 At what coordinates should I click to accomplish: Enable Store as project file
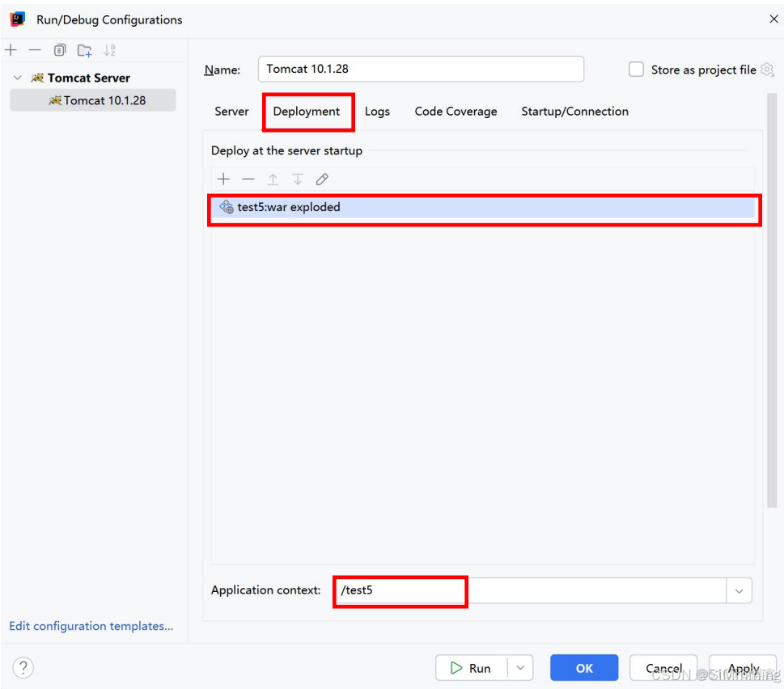pos(636,70)
